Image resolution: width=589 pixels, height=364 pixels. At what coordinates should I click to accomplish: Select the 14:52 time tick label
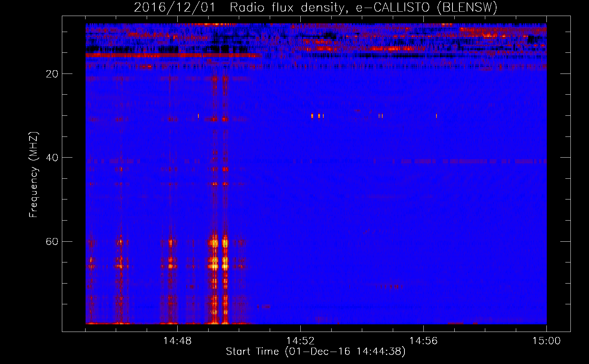[x=300, y=341]
